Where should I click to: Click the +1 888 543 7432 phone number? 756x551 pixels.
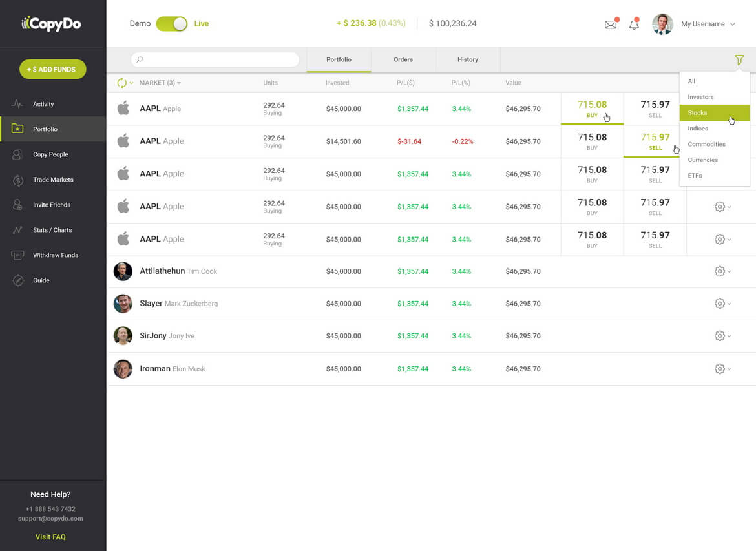(50, 509)
